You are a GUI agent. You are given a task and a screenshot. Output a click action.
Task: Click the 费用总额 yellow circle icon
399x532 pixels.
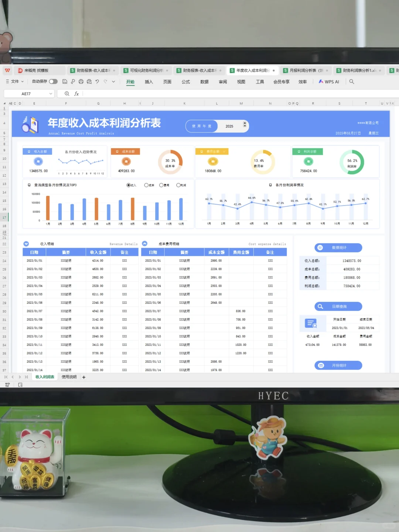click(213, 161)
